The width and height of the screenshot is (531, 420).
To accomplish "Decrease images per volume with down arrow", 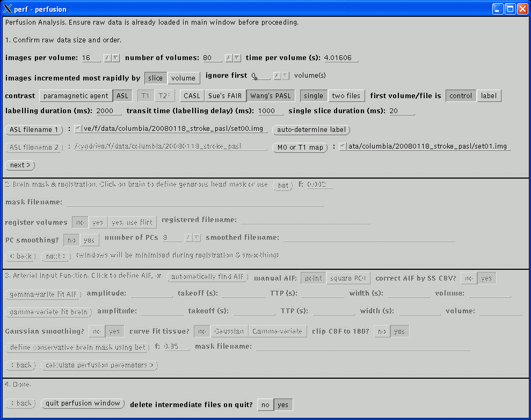I will coord(116,58).
